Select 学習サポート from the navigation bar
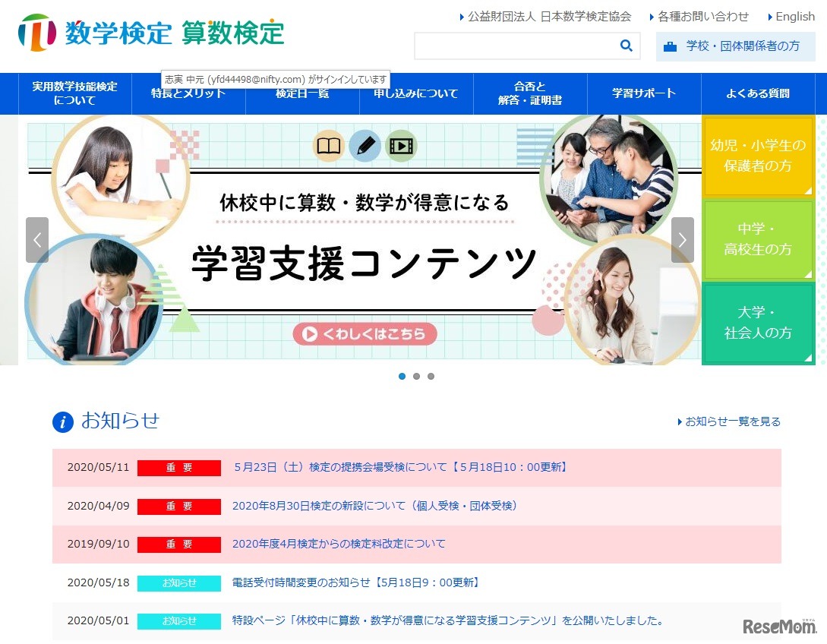The height and width of the screenshot is (644, 827). click(644, 93)
